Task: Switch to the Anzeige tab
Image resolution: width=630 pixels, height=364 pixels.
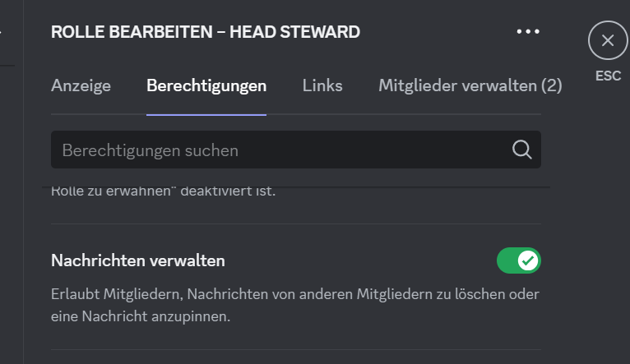Action: click(x=81, y=85)
